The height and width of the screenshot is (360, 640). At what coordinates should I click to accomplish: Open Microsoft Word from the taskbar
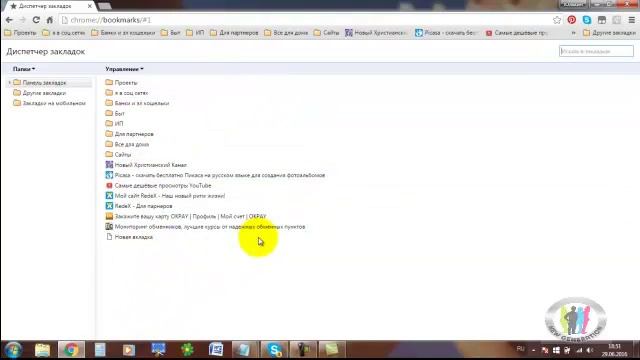216,350
